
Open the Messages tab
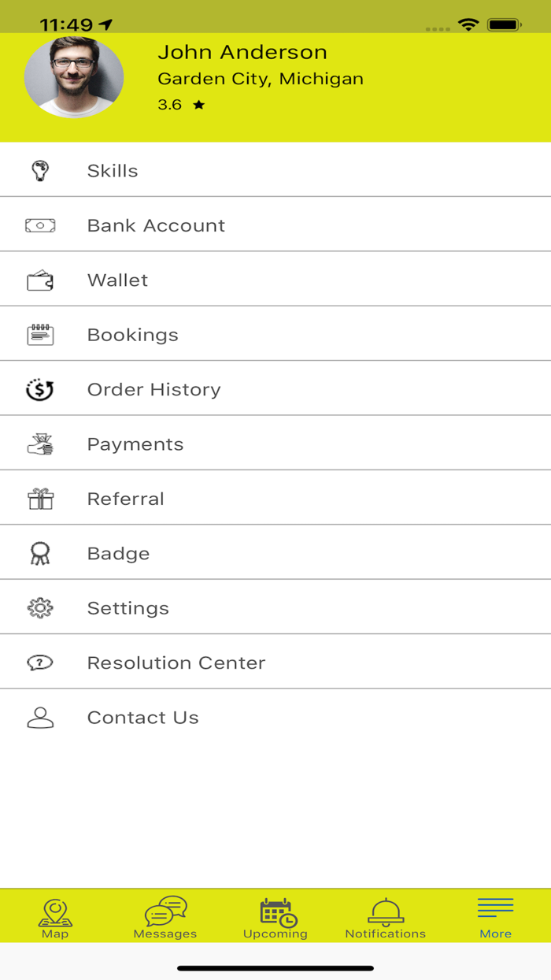pyautogui.click(x=165, y=915)
